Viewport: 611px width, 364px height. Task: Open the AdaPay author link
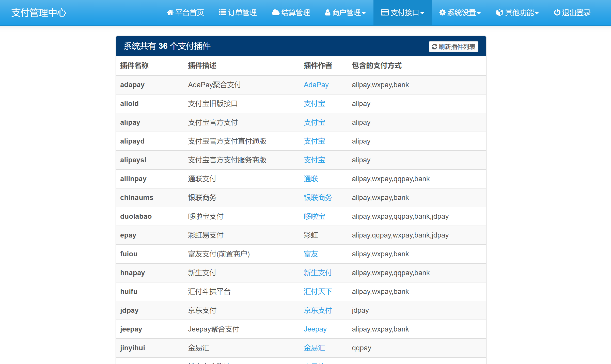tap(316, 85)
